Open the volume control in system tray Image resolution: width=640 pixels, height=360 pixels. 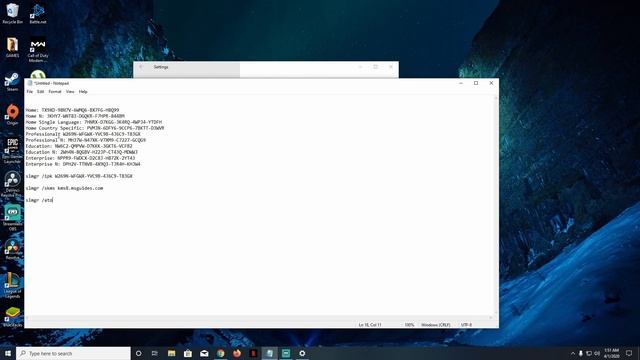point(597,353)
